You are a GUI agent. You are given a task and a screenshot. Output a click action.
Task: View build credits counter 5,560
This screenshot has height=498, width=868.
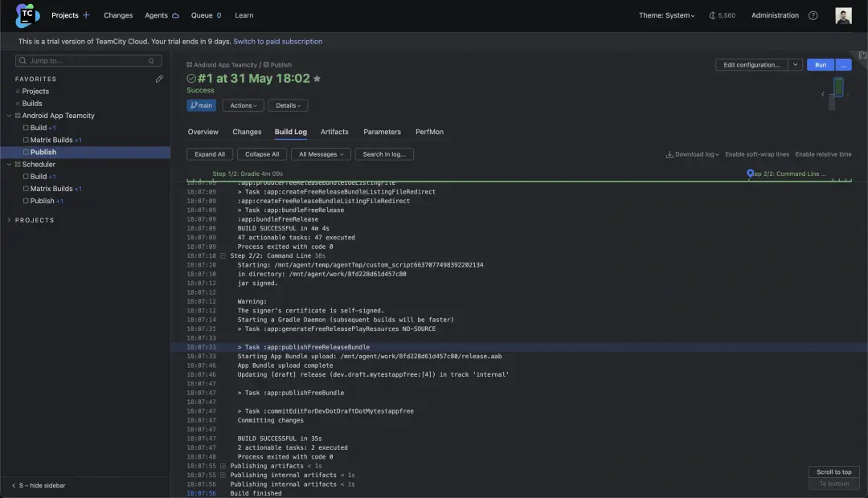pos(723,15)
